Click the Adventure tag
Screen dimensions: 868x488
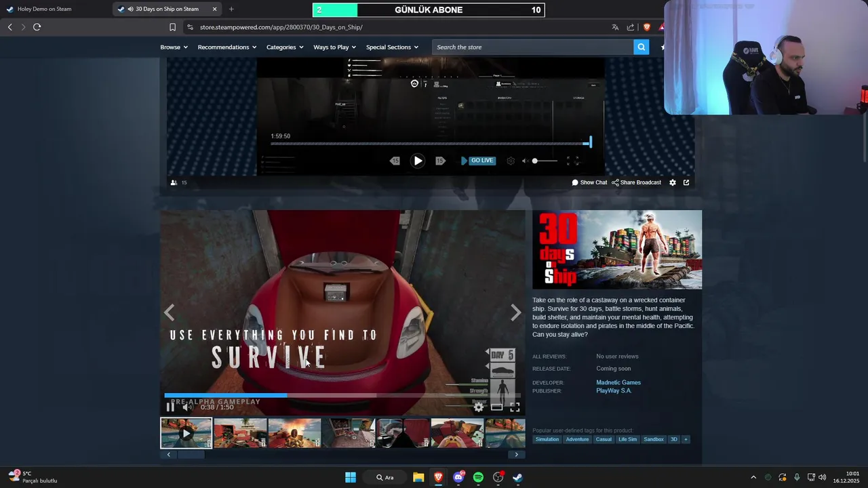[x=577, y=439]
